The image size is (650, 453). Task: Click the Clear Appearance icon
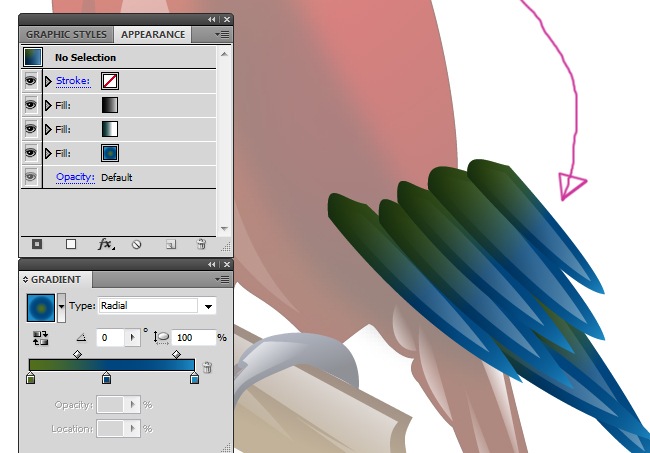tap(136, 245)
